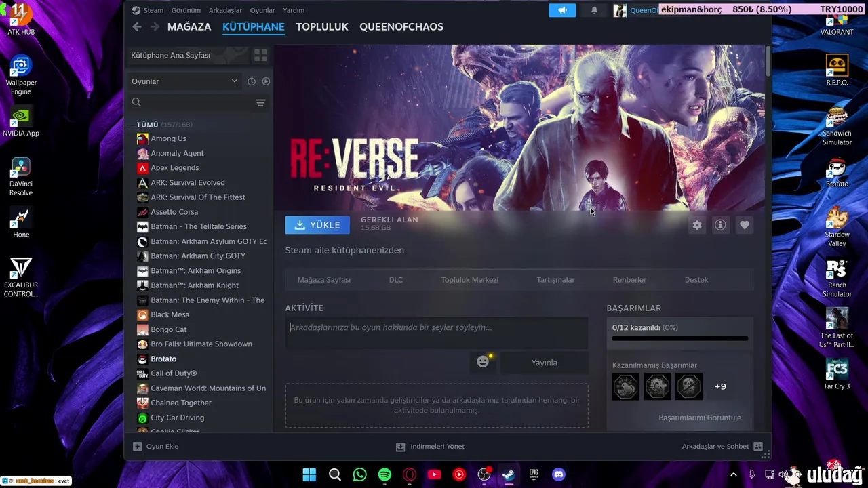
Task: Click the first unearned achievement icon
Action: pyautogui.click(x=625, y=386)
